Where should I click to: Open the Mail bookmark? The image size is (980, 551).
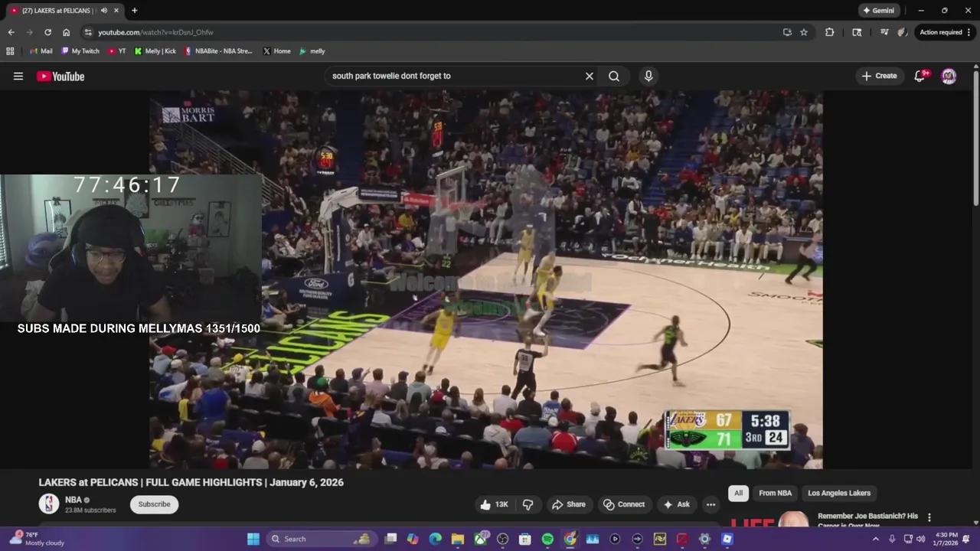pos(41,51)
